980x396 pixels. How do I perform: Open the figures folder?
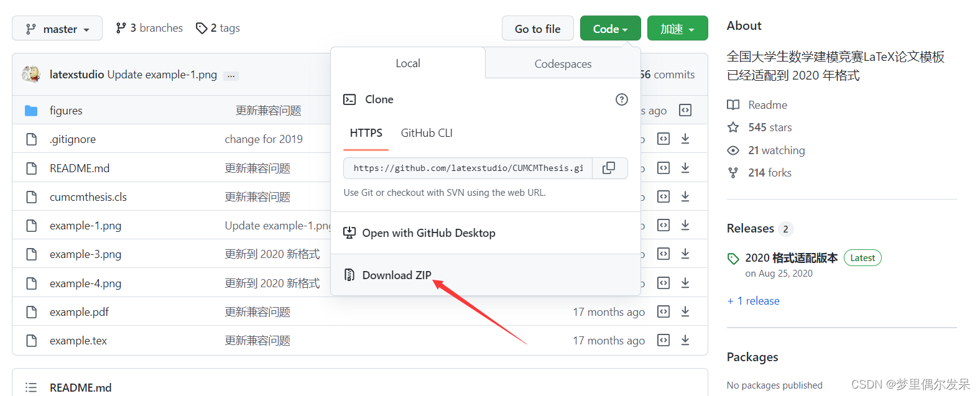(66, 111)
